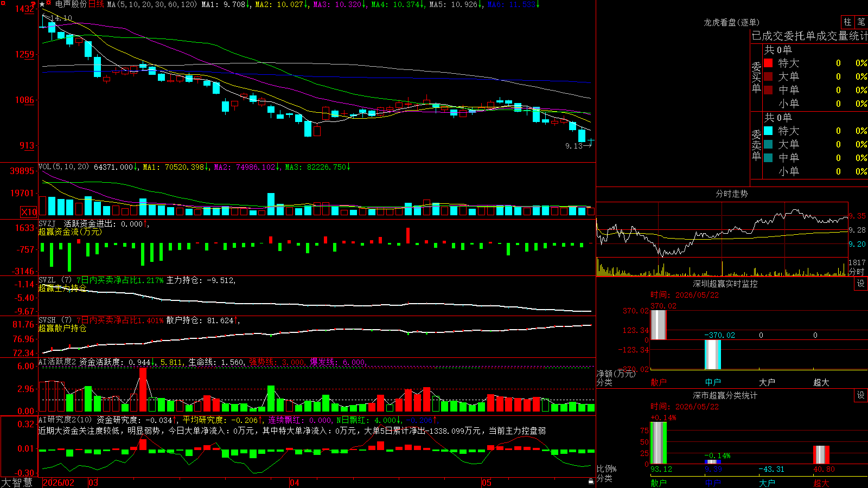Image resolution: width=868 pixels, height=488 pixels.
Task: Click the 委买单 vertical section label
Action: click(x=756, y=78)
